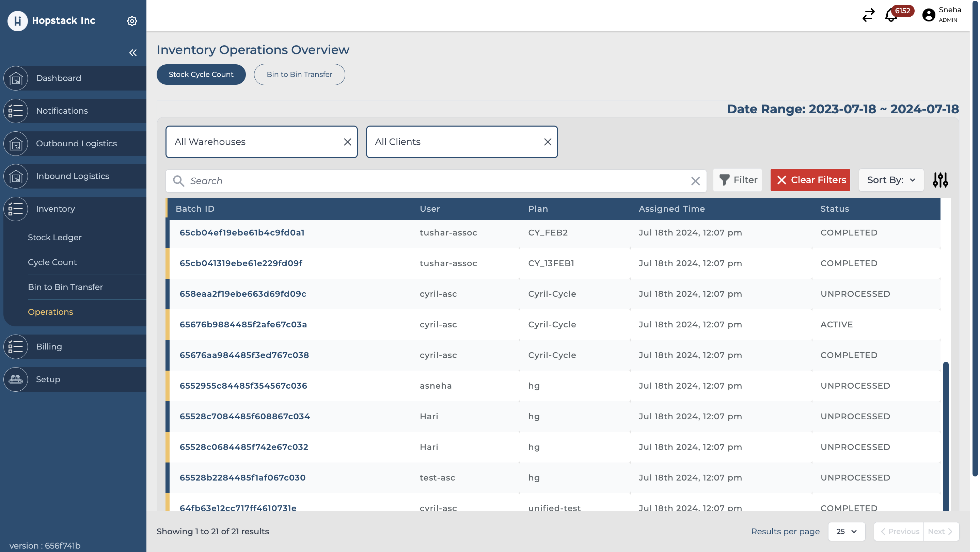
Task: Open the Sneha admin profile icon
Action: (928, 15)
